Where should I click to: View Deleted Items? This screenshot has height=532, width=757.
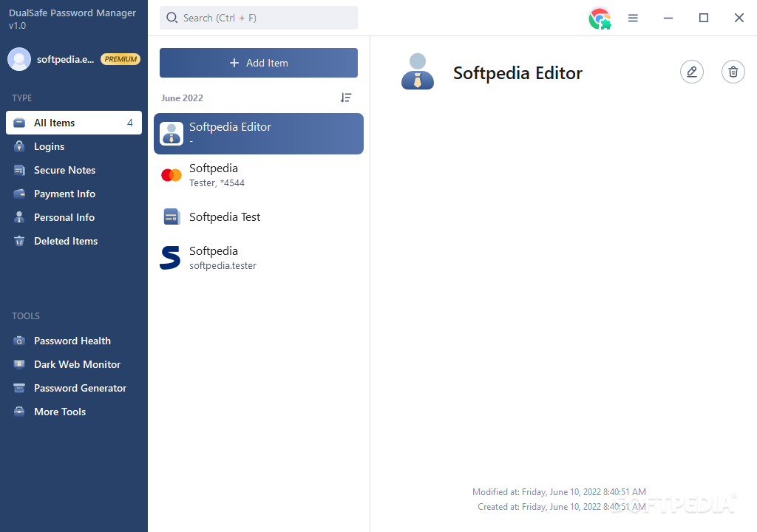pyautogui.click(x=74, y=241)
